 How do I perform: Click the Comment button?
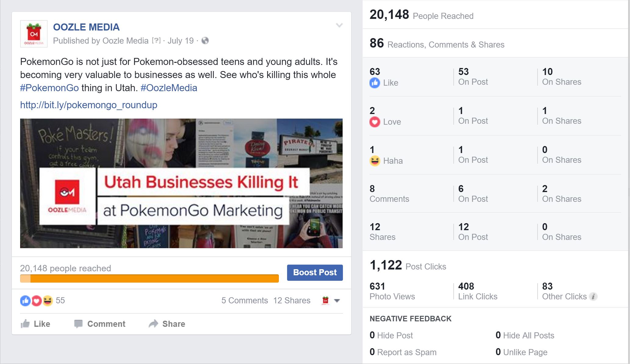(100, 324)
